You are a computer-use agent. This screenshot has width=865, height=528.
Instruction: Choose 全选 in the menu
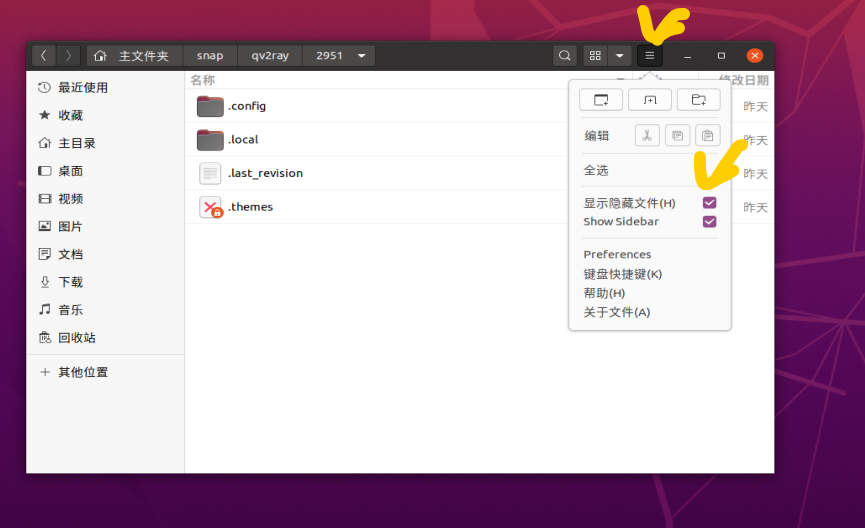pyautogui.click(x=596, y=170)
